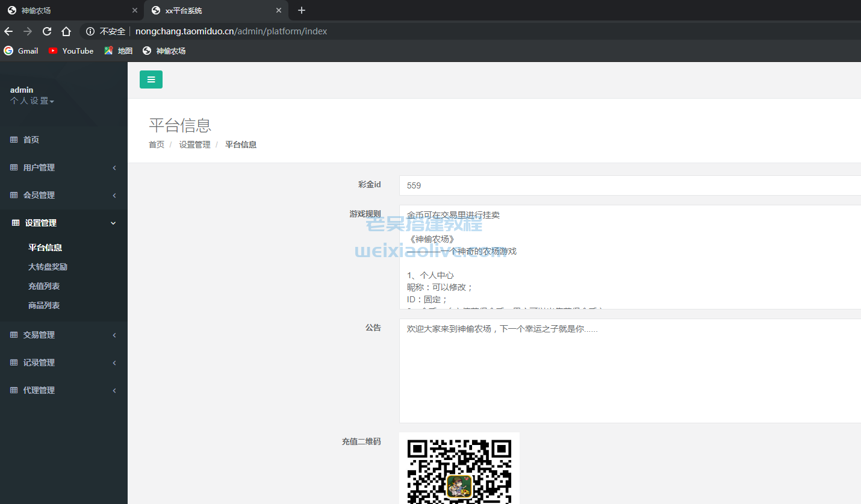861x504 pixels.
Task: Open Gmail bookmark
Action: (21, 51)
